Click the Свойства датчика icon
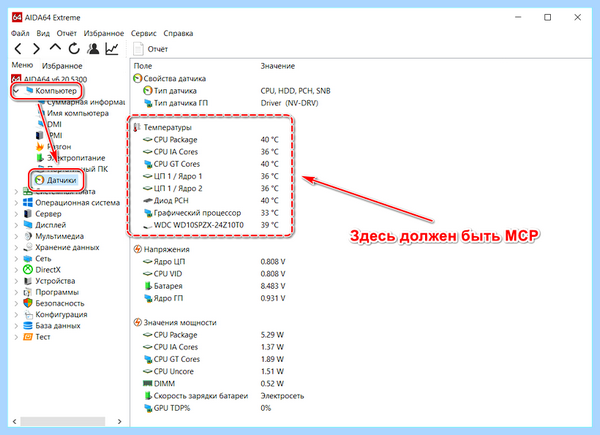This screenshot has height=435, width=600. (137, 78)
